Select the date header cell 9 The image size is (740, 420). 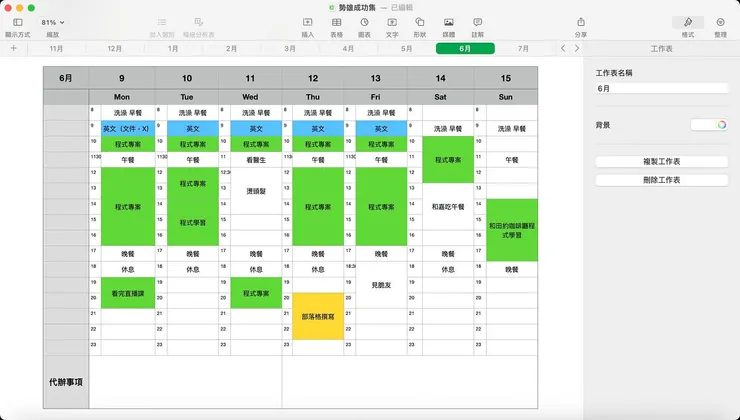click(x=122, y=78)
